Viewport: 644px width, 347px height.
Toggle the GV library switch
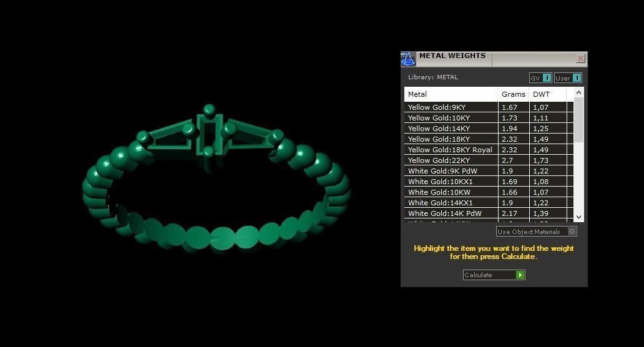(540, 78)
